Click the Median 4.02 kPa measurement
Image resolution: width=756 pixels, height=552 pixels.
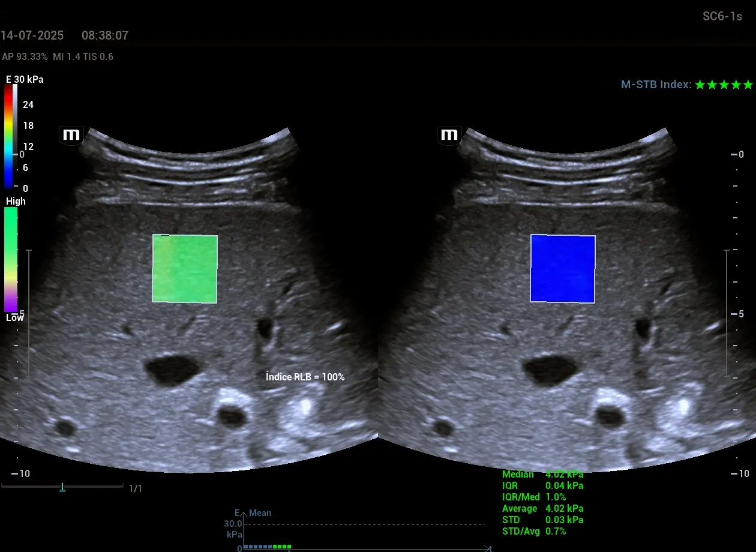coord(542,475)
